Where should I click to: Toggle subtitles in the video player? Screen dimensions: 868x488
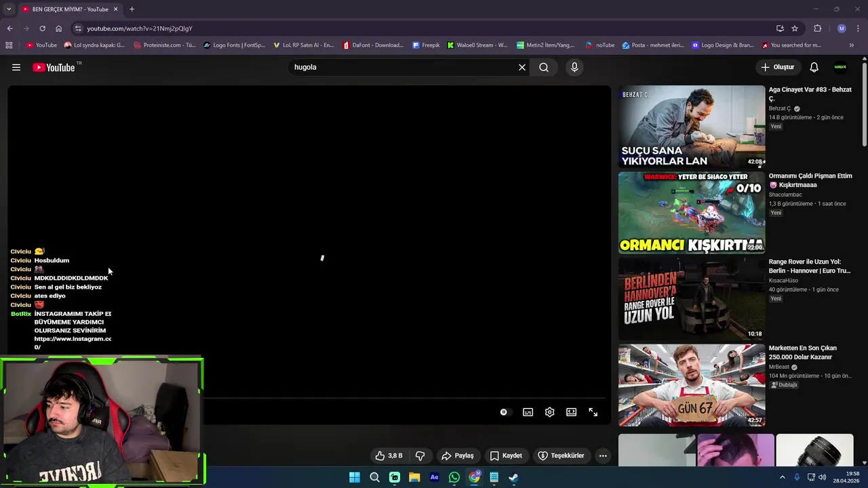[528, 412]
